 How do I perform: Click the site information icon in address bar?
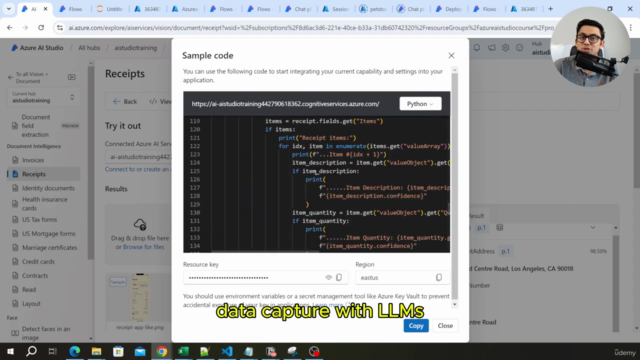tap(60, 28)
